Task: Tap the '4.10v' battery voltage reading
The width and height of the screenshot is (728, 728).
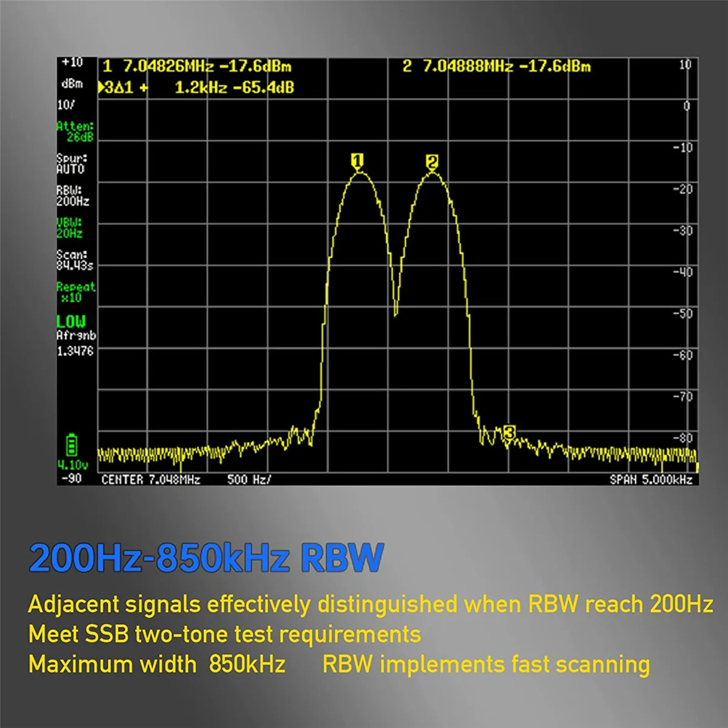Action: 73,465
